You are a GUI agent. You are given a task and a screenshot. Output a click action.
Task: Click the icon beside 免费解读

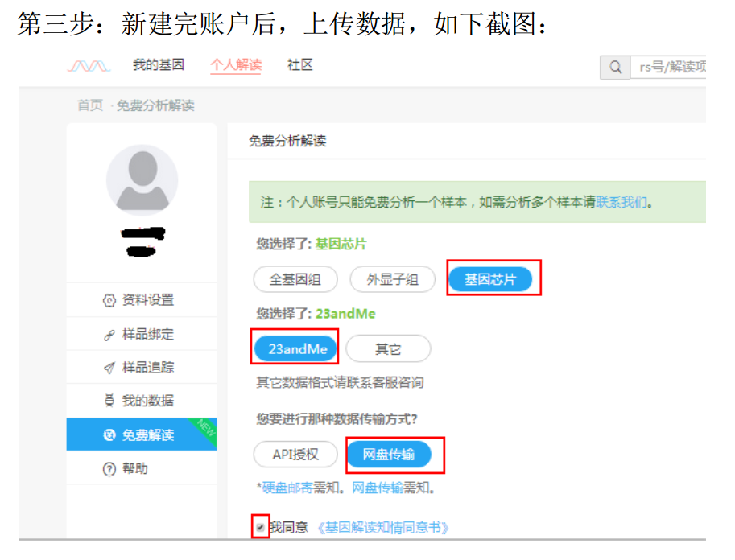109,434
